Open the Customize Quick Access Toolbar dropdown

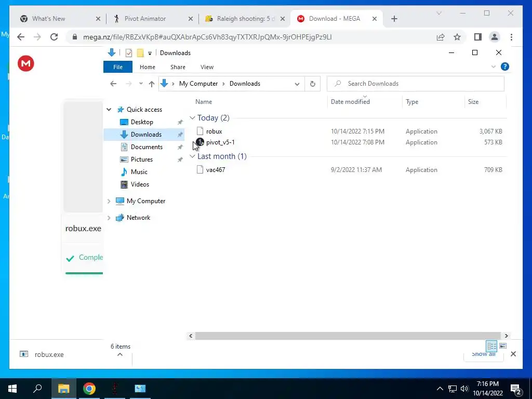150,54
